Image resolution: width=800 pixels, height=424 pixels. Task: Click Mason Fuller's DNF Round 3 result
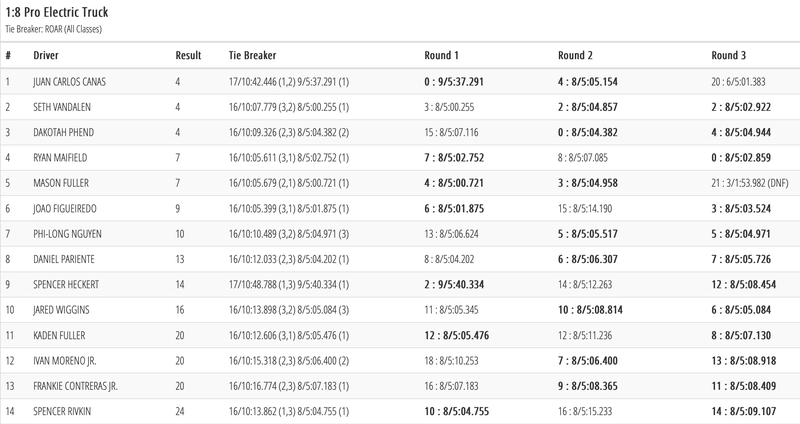751,184
